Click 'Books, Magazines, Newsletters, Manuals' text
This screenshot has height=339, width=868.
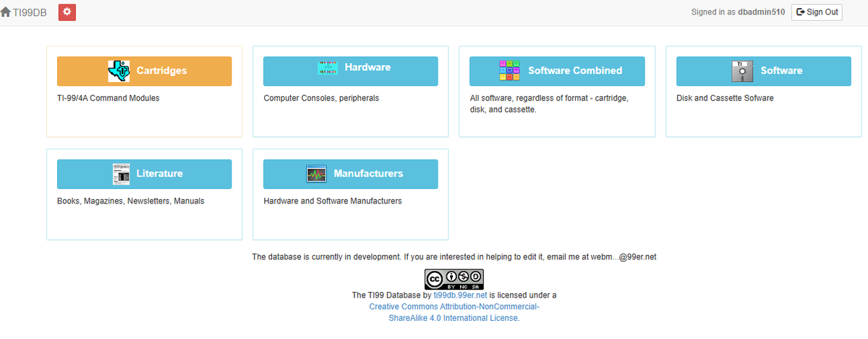tap(131, 201)
